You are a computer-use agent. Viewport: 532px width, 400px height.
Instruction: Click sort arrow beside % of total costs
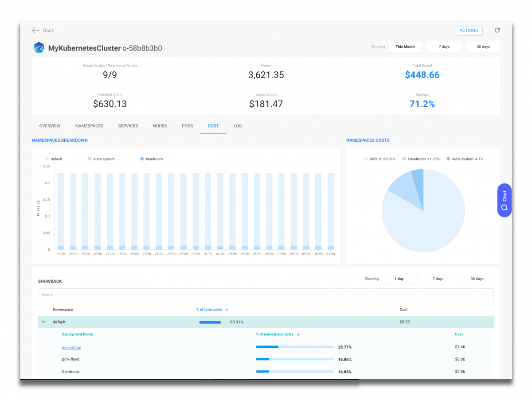click(227, 310)
